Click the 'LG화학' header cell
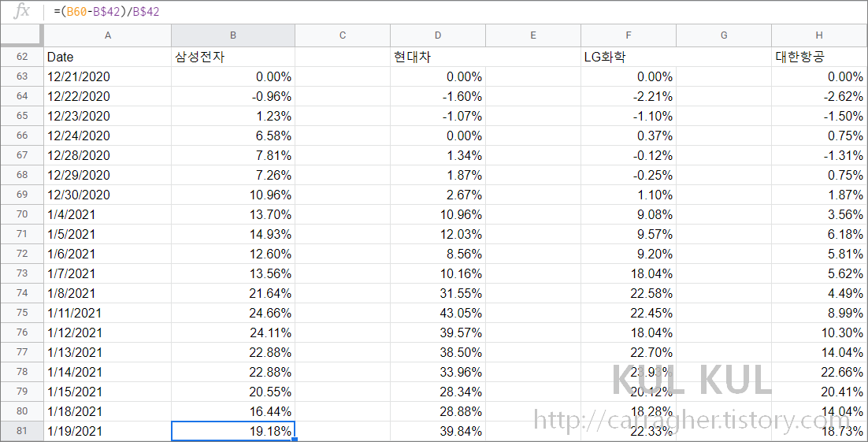 tap(629, 57)
